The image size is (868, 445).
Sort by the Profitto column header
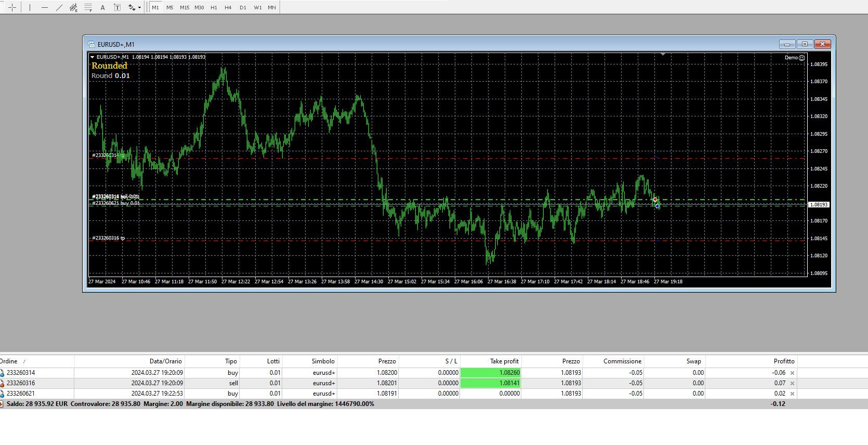pos(751,361)
